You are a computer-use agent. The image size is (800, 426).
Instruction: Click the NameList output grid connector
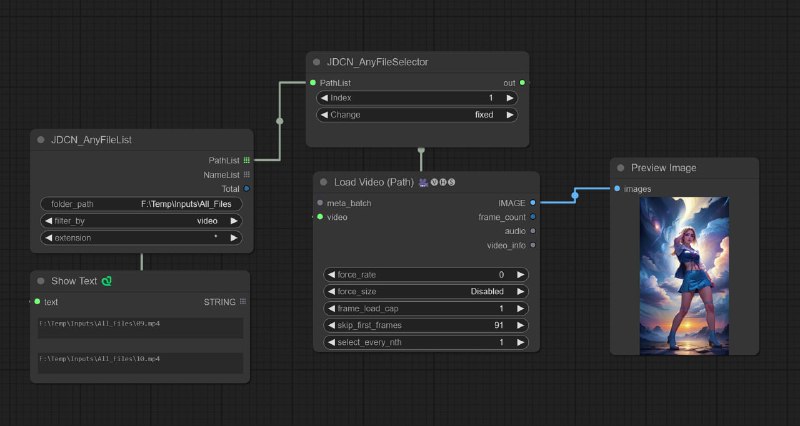246,173
